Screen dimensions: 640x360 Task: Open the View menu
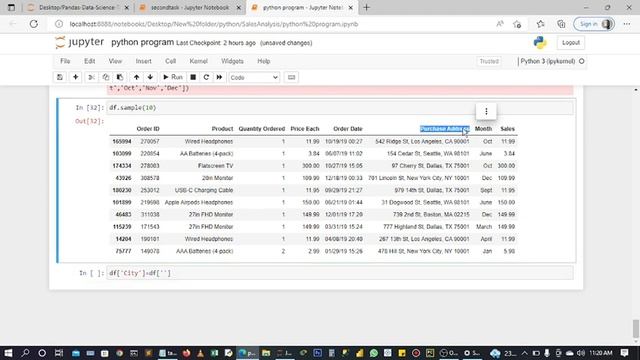(x=115, y=61)
